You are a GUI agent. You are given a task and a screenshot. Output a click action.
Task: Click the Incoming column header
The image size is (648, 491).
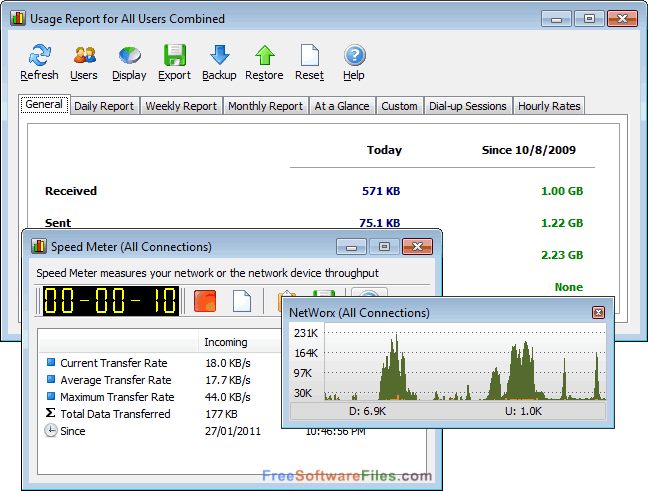pos(226,342)
